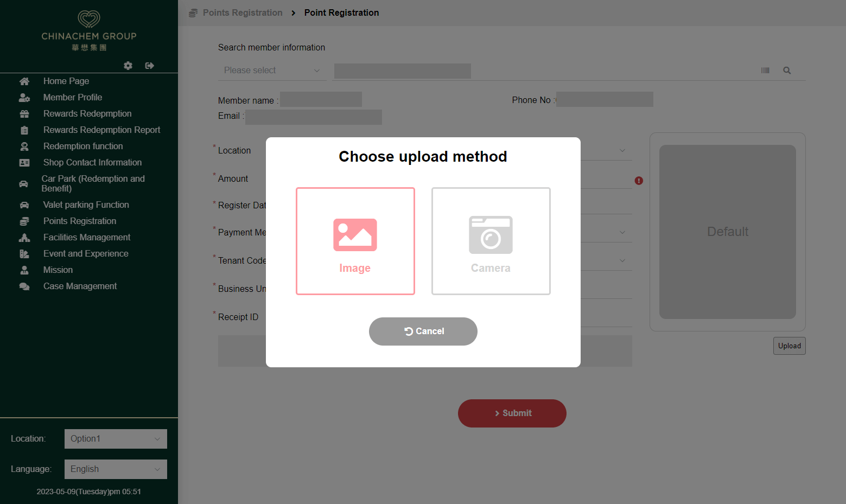Open Member Profile in sidebar
The width and height of the screenshot is (846, 504).
73,98
